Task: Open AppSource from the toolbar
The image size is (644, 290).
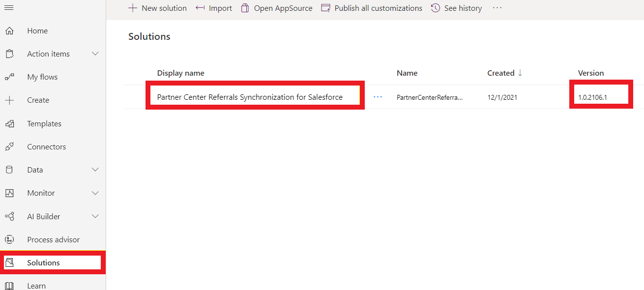Action: coord(245,8)
